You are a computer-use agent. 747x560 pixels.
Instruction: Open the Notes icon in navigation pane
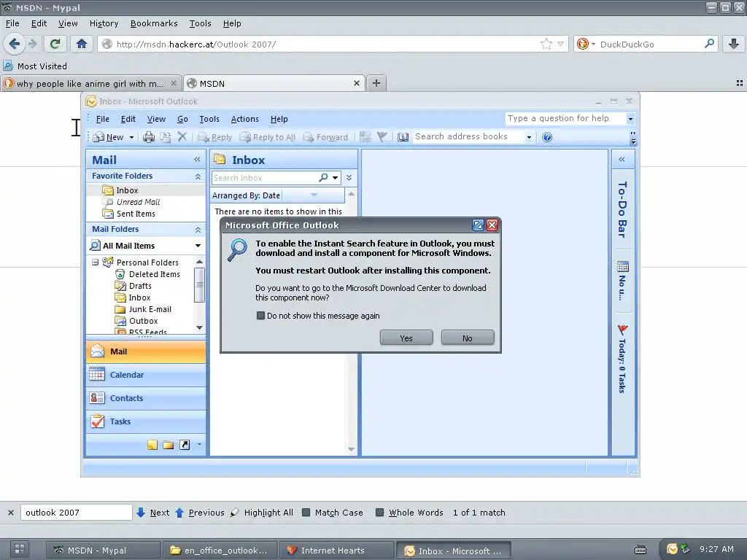click(x=152, y=445)
